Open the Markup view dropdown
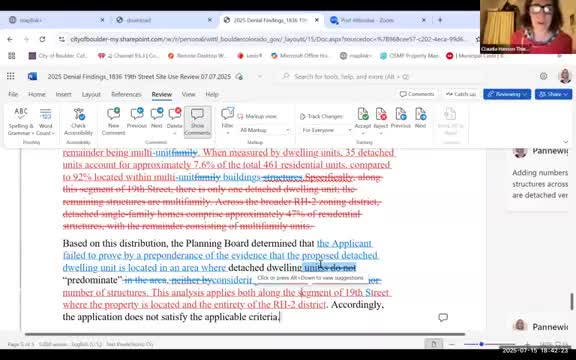Image resolution: width=576 pixels, height=360 pixels. point(257,116)
